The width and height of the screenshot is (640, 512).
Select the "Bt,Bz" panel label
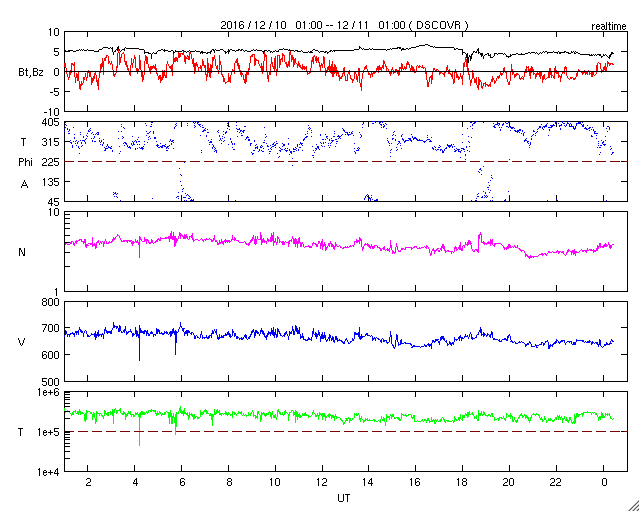31,73
